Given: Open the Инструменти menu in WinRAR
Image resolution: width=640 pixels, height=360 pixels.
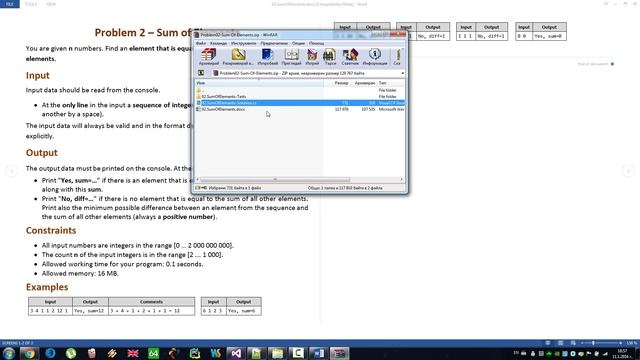Looking at the screenshot, I should (243, 43).
